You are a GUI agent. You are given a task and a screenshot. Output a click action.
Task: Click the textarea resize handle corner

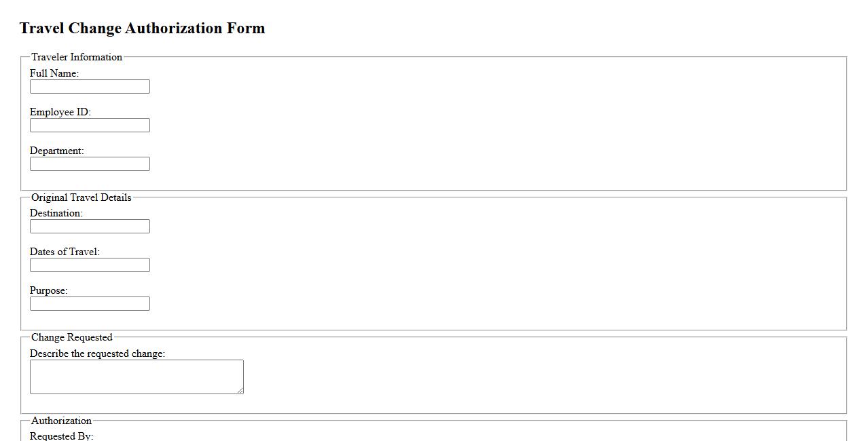pyautogui.click(x=240, y=390)
